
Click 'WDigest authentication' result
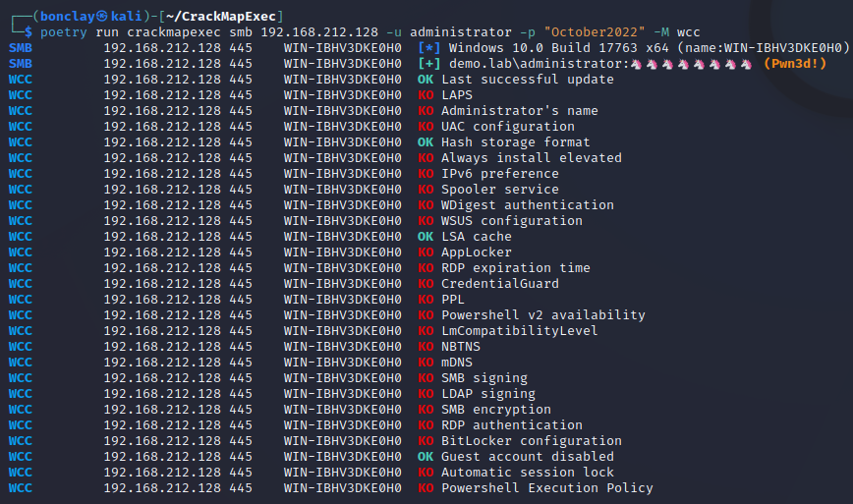pos(528,205)
